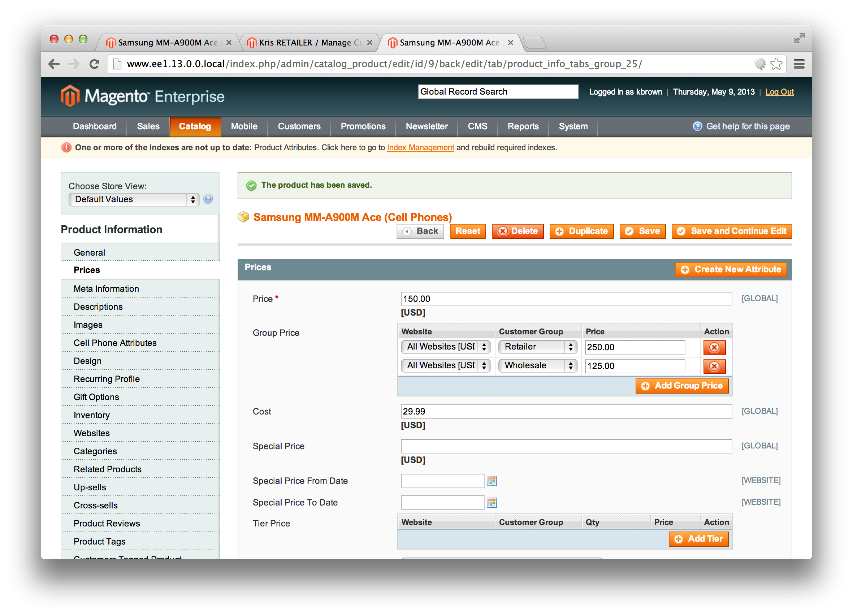The width and height of the screenshot is (853, 616).
Task: Open a new browser tab
Action: coord(534,43)
